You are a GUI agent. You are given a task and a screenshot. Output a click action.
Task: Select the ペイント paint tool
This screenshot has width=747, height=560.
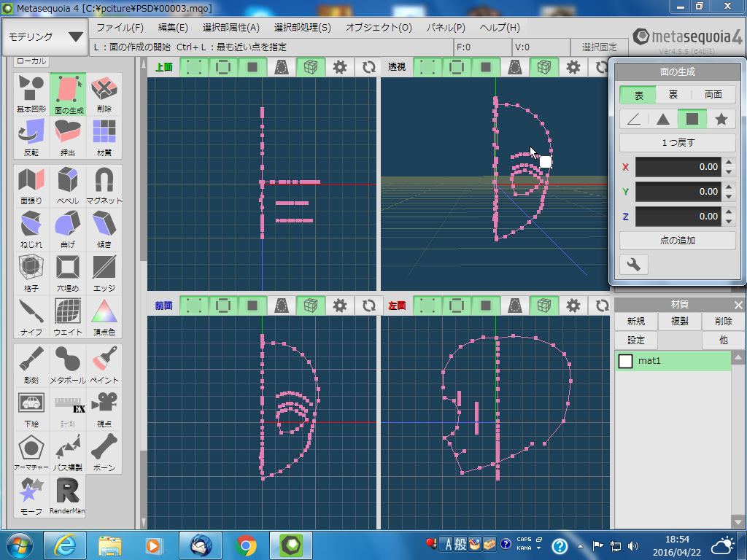click(x=104, y=365)
